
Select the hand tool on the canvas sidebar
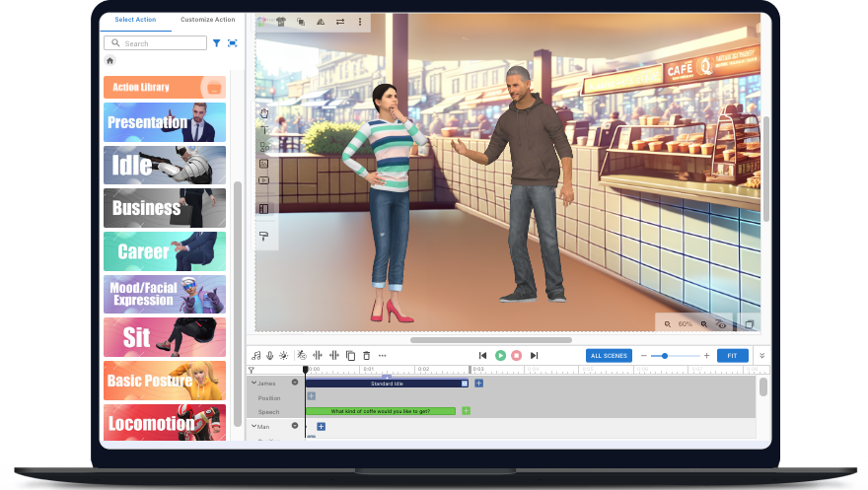click(264, 113)
